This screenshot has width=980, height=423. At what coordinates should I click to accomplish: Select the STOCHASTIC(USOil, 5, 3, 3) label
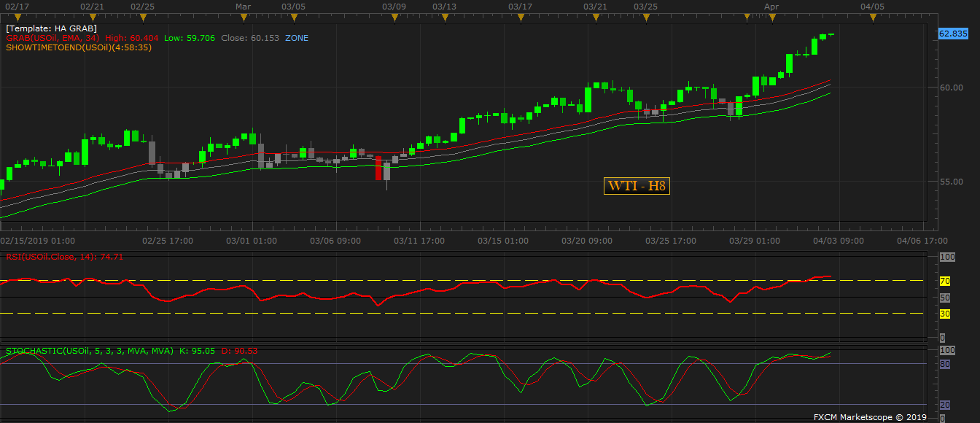pos(90,351)
